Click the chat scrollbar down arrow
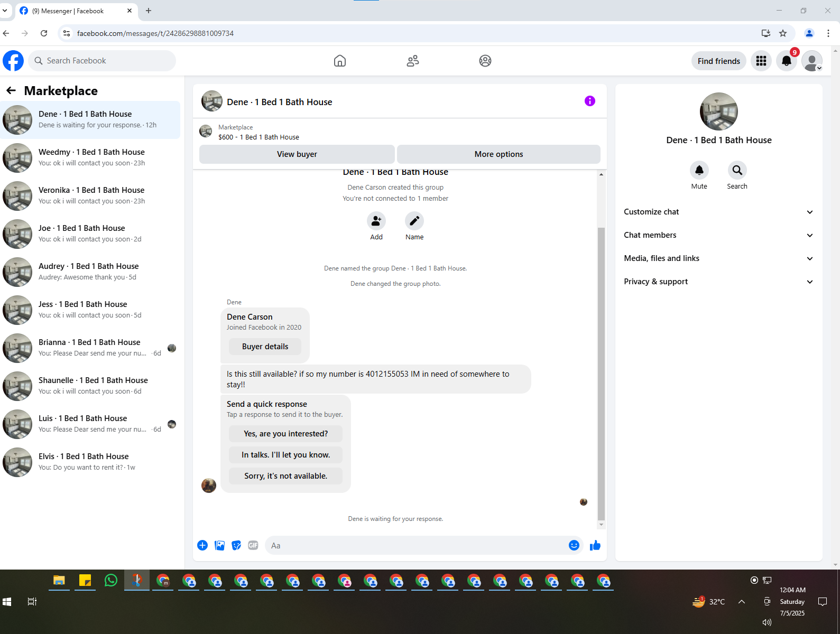This screenshot has width=840, height=634. 601,525
